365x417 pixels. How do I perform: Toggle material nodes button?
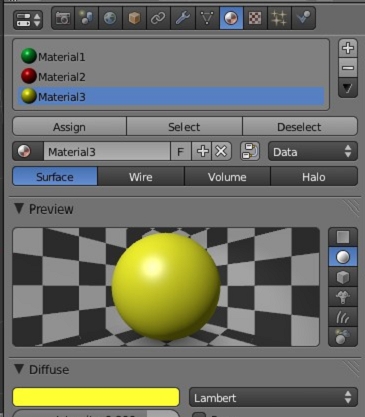pyautogui.click(x=250, y=151)
